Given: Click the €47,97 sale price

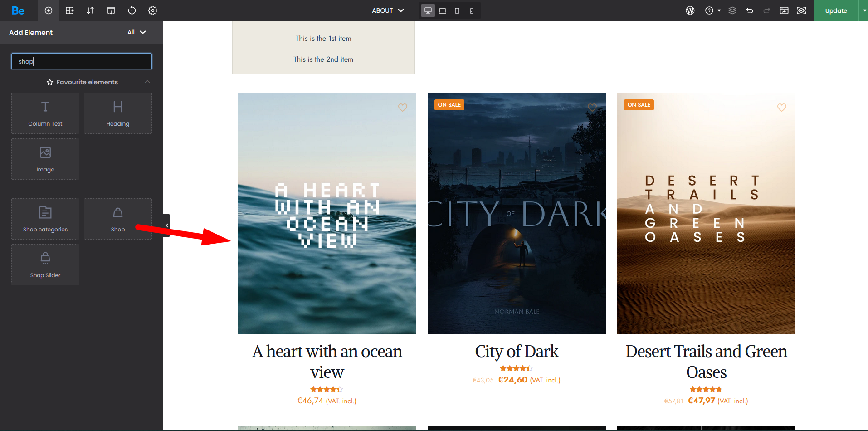Looking at the screenshot, I should 702,401.
